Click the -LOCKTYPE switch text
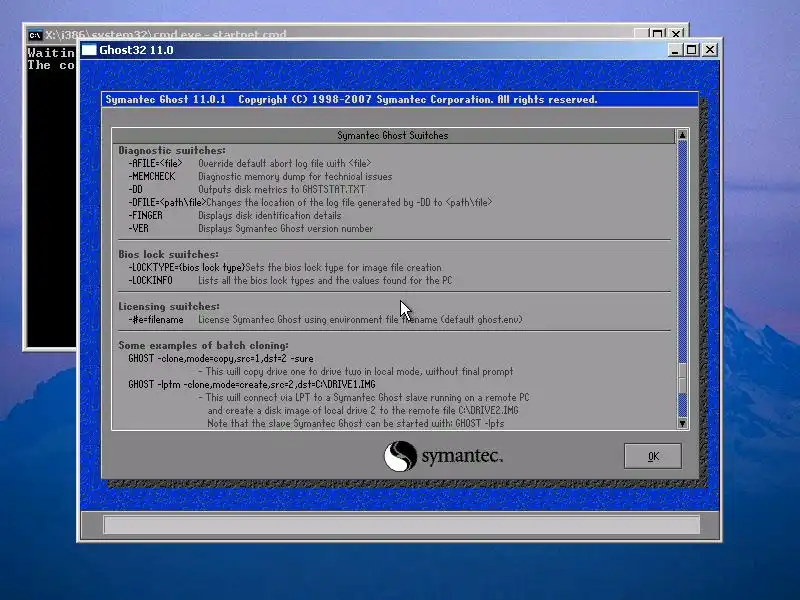800x600 pixels. pyautogui.click(x=186, y=267)
